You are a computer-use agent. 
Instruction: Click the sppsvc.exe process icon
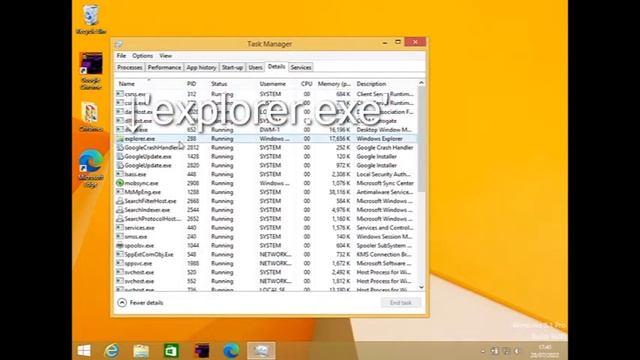120,263
